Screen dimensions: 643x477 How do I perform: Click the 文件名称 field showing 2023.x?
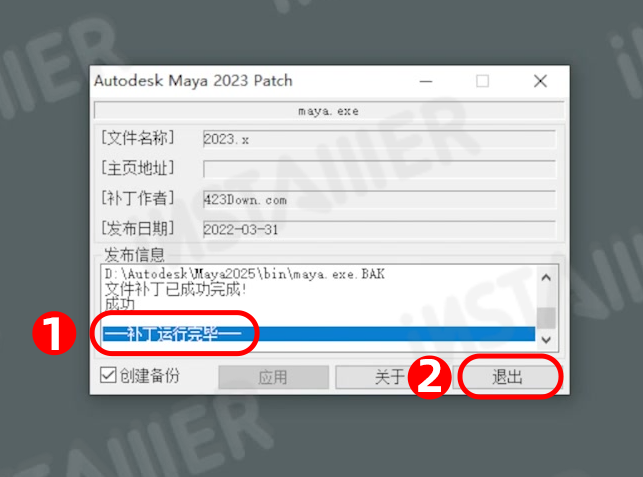[379, 139]
